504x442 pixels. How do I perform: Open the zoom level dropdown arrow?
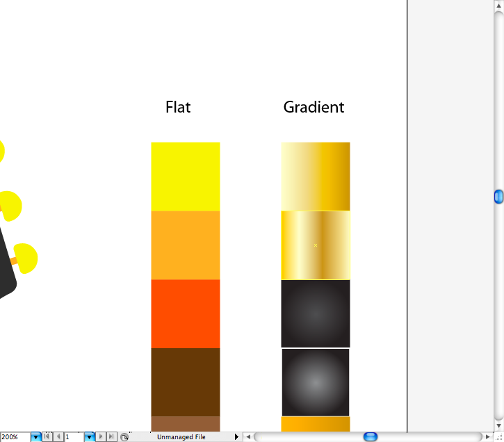[36, 437]
